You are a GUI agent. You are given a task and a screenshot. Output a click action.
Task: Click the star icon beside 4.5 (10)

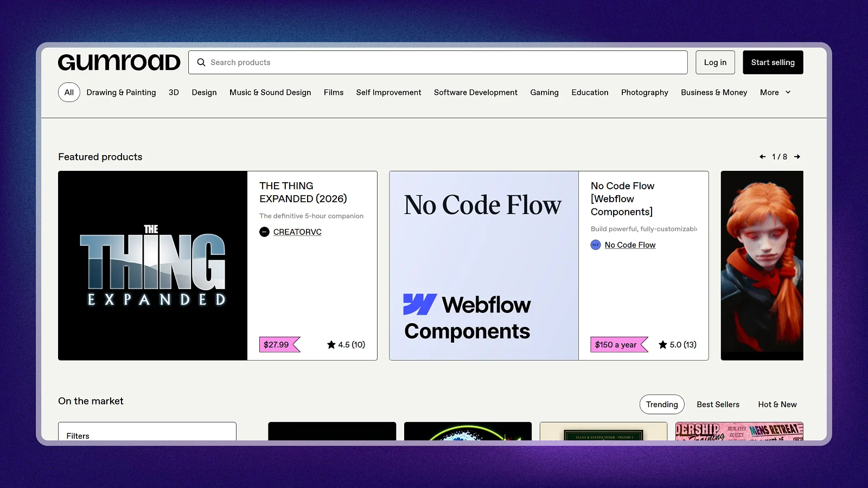pyautogui.click(x=331, y=344)
